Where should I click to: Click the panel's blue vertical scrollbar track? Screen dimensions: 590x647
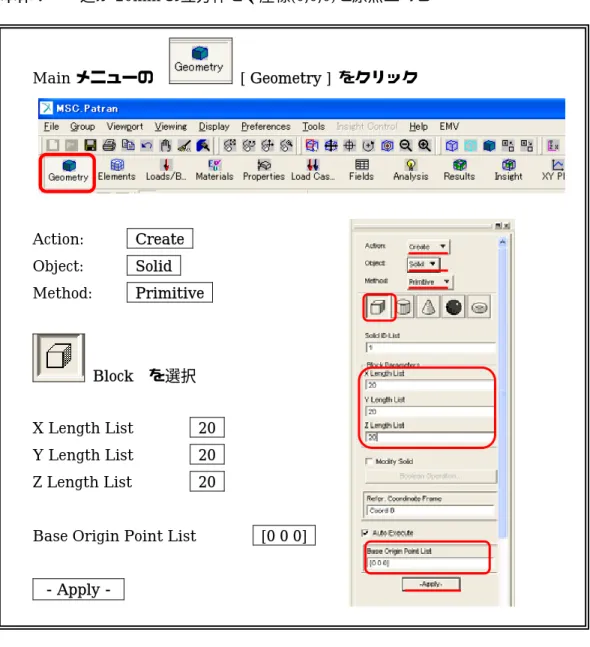tap(503, 392)
